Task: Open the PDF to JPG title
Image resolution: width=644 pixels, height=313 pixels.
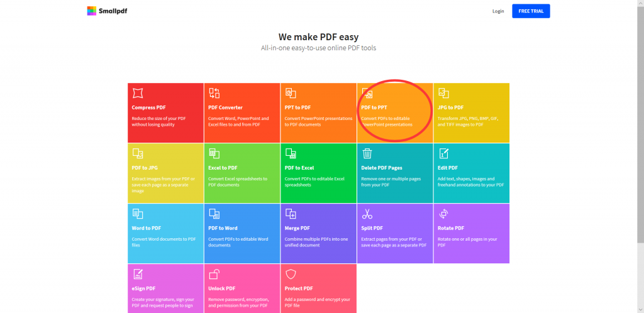Action: coord(145,168)
